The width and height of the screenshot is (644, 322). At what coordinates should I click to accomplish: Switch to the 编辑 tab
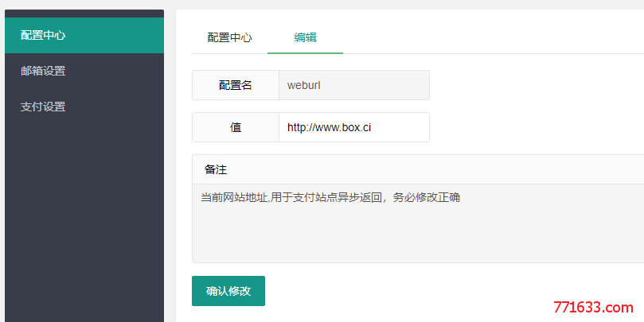[305, 37]
